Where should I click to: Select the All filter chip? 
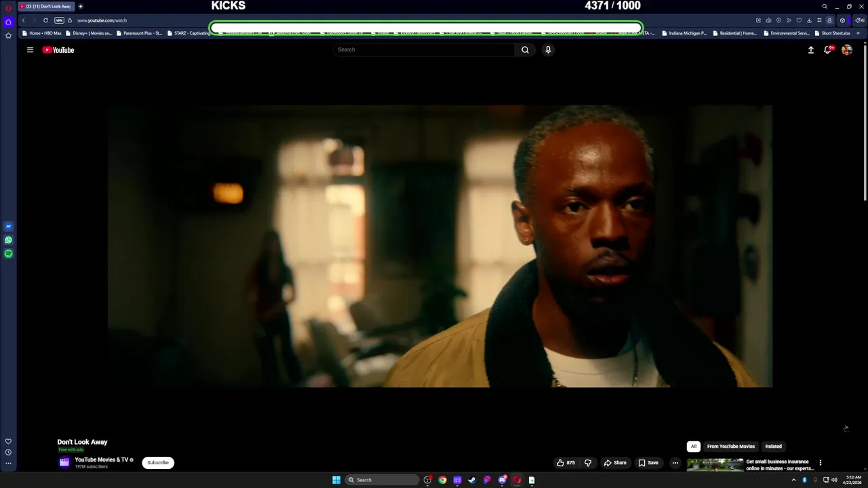tap(693, 447)
